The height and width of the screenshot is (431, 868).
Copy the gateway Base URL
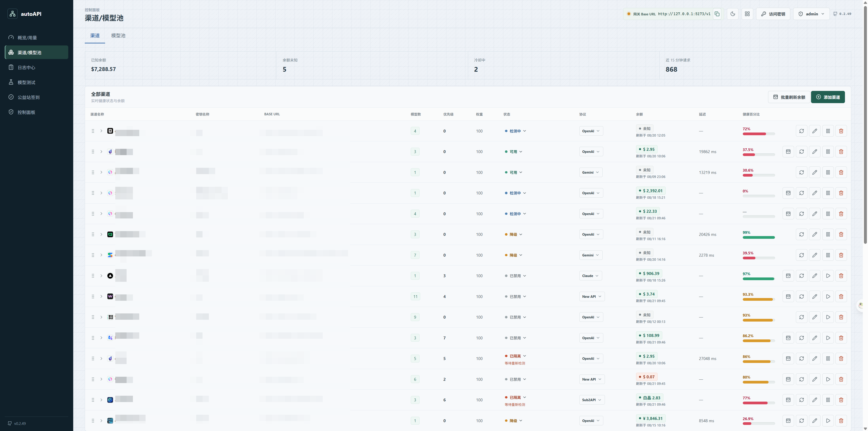(x=717, y=14)
